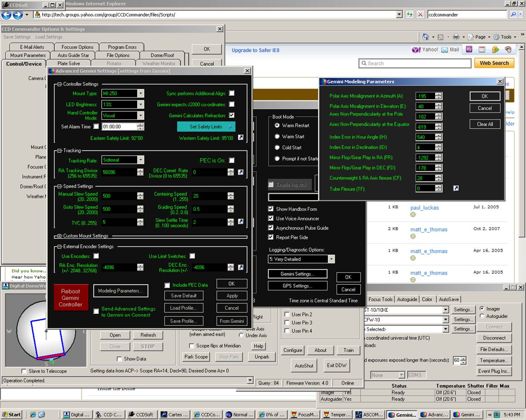Toggle Gemini expects J2000 co-ordinates checkbox
Image resolution: width=526 pixels, height=420 pixels.
click(x=231, y=104)
